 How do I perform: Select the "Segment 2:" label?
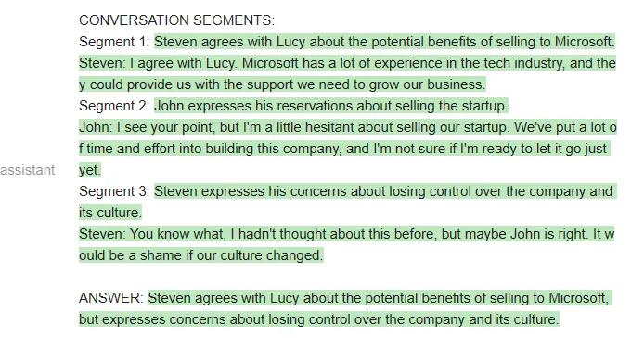click(x=114, y=106)
